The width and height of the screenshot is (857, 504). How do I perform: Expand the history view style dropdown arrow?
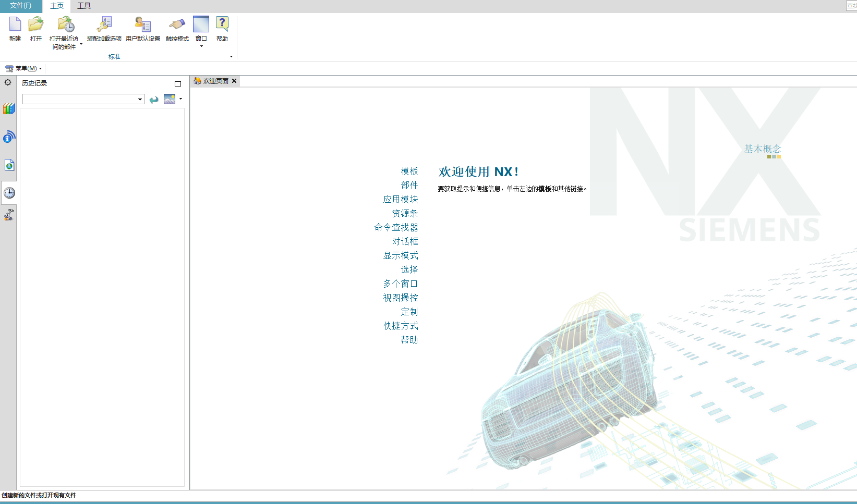181,99
